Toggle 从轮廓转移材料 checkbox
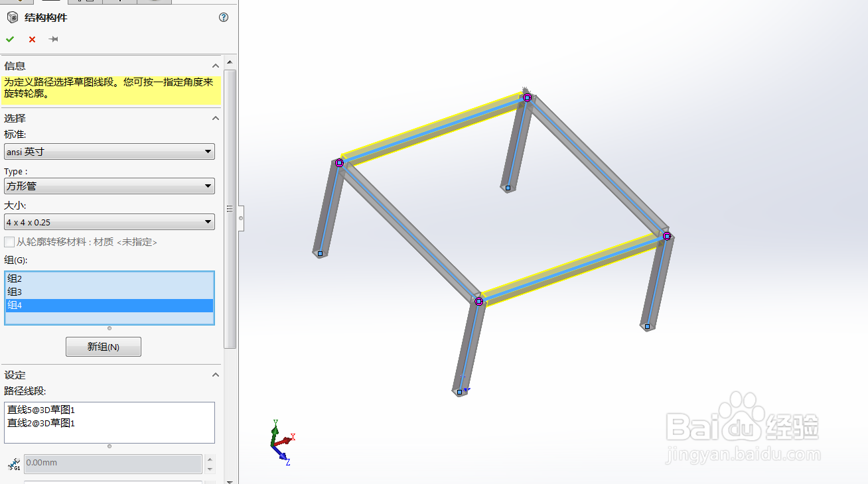The height and width of the screenshot is (484, 868). (x=9, y=242)
